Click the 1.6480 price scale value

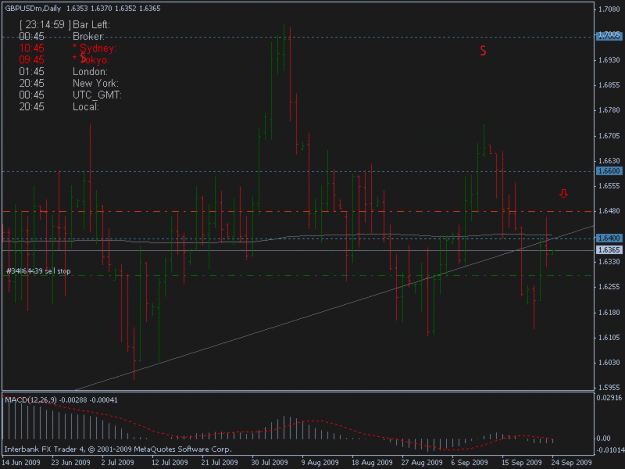click(609, 211)
